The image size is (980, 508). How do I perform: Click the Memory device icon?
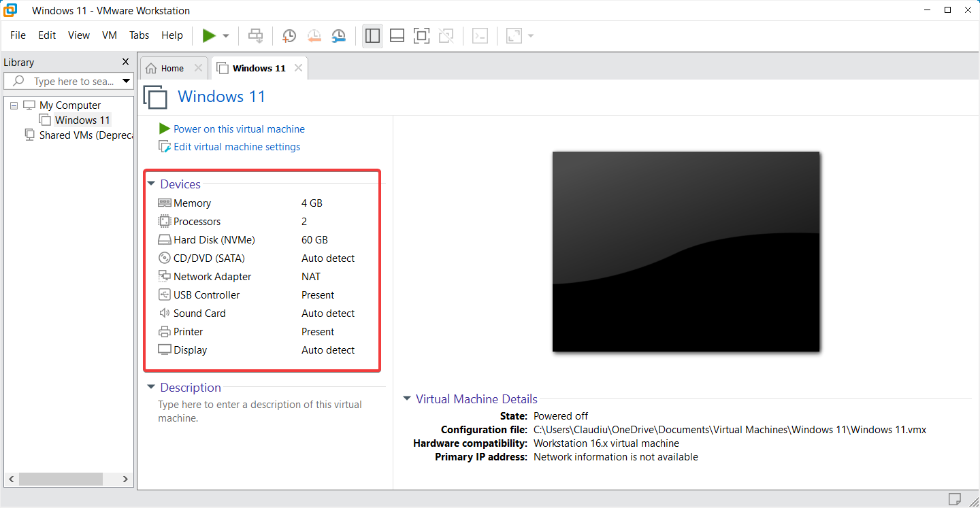(164, 203)
